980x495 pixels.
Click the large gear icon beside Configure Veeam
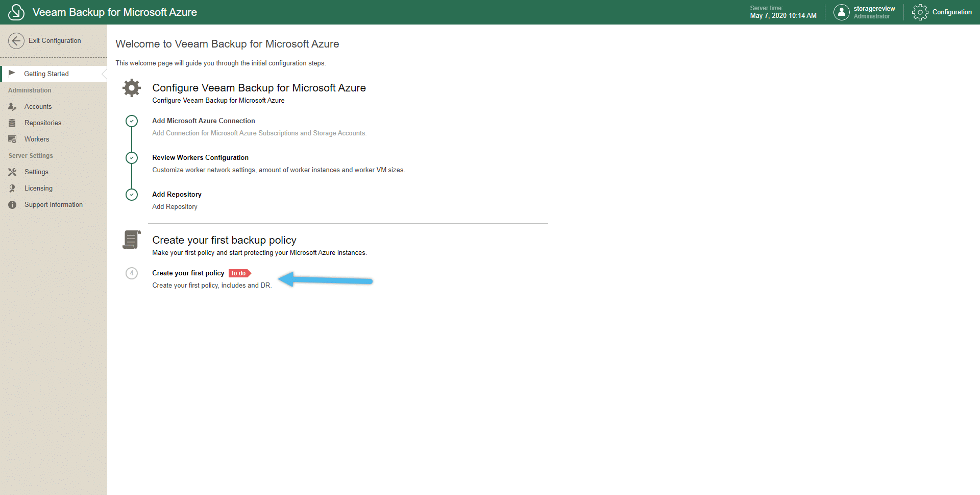132,88
